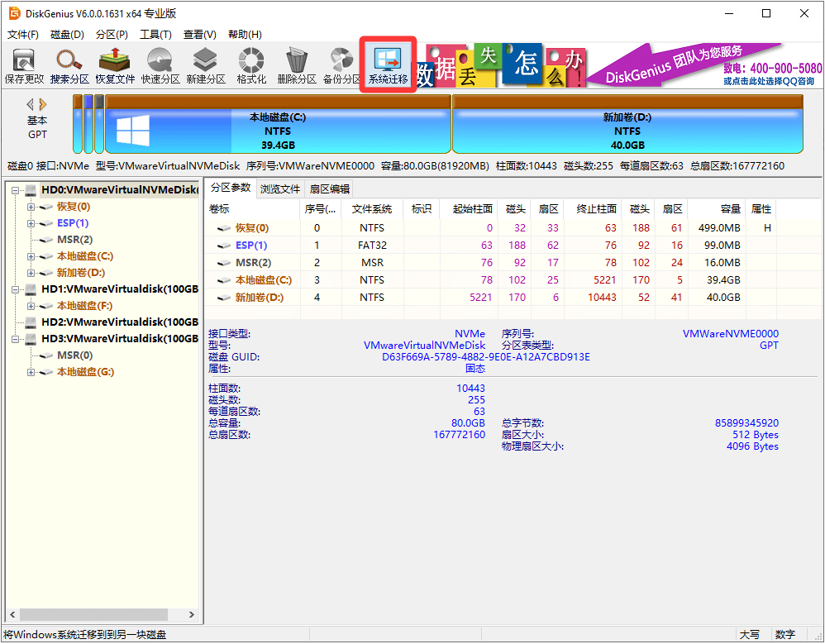
Task: Select the 系统迁移 (System Migration) toolbar icon
Action: pyautogui.click(x=387, y=64)
